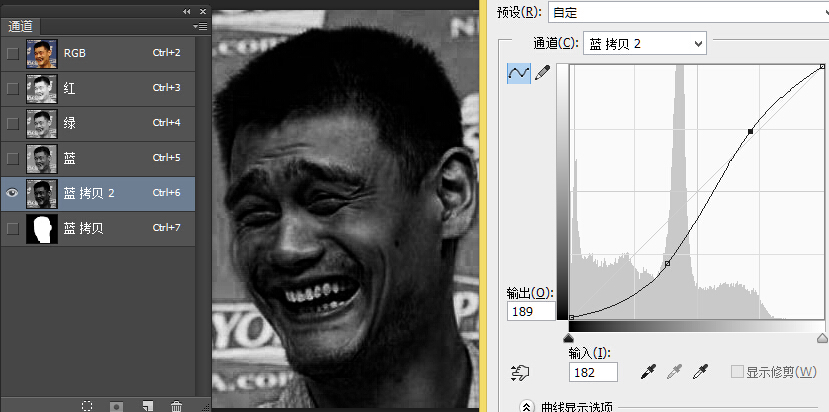
Task: Click the Ctrl+2 shortcut label
Action: point(167,53)
